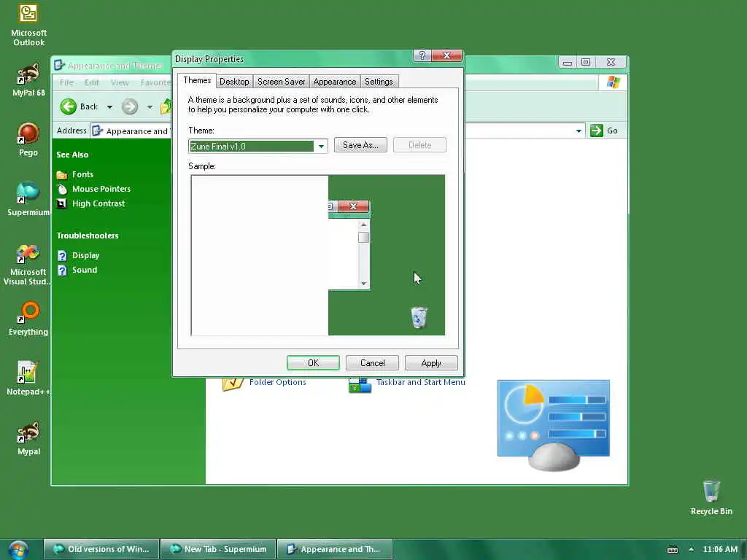Open the View menu in Explorer

click(120, 82)
